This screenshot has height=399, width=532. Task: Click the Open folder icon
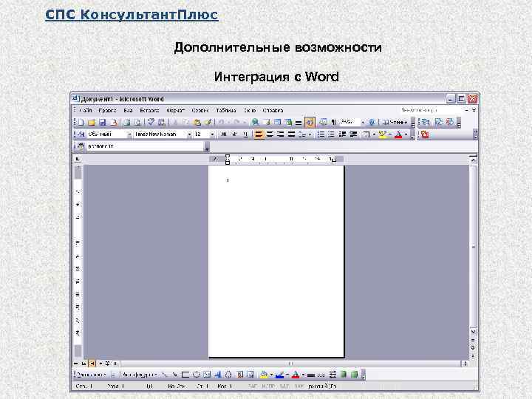tap(92, 123)
